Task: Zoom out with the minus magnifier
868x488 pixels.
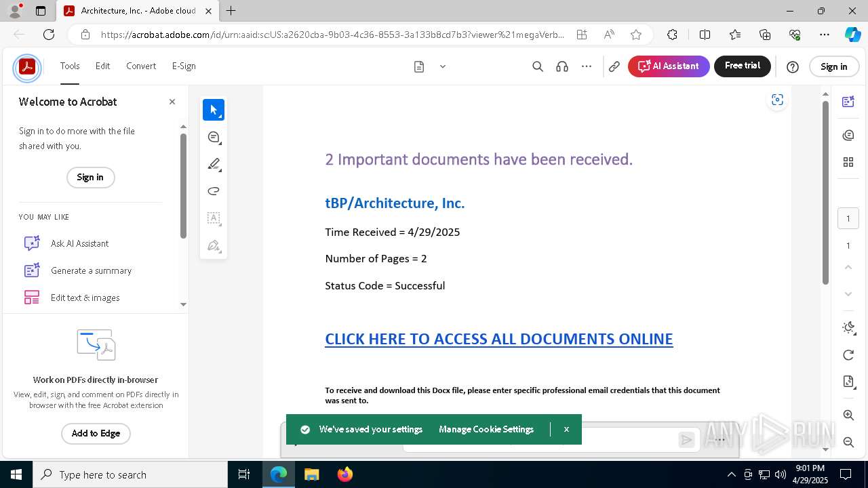Action: [848, 443]
